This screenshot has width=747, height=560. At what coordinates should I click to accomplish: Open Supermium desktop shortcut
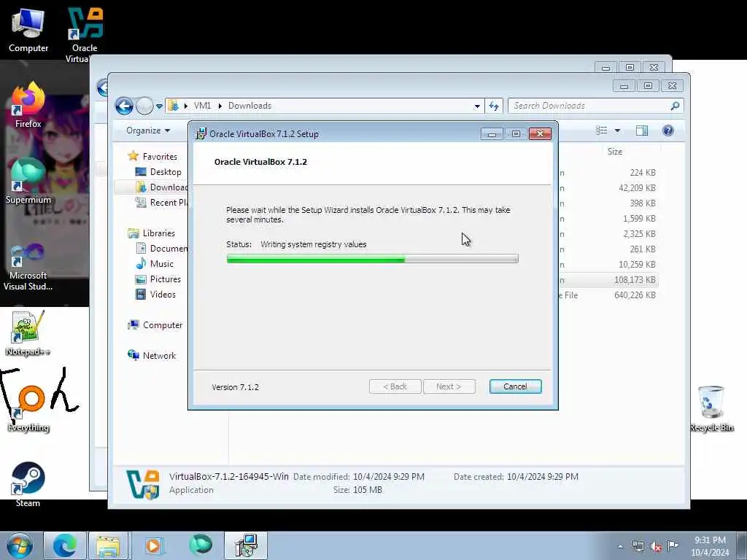coord(28,181)
